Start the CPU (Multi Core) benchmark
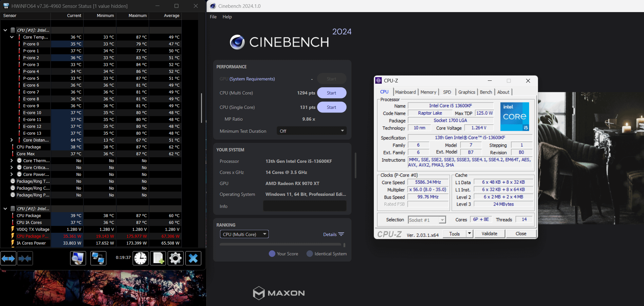Viewport: 644px width, 306px height. (331, 93)
